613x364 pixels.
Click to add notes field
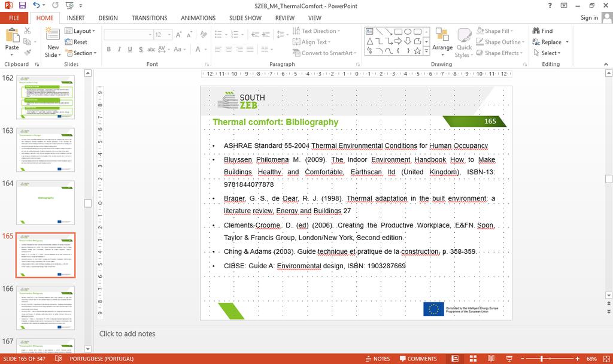[127, 334]
